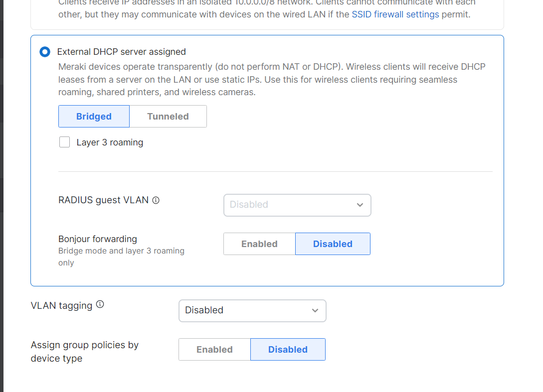Click the Enabled button for Bonjour forwarding

(259, 244)
